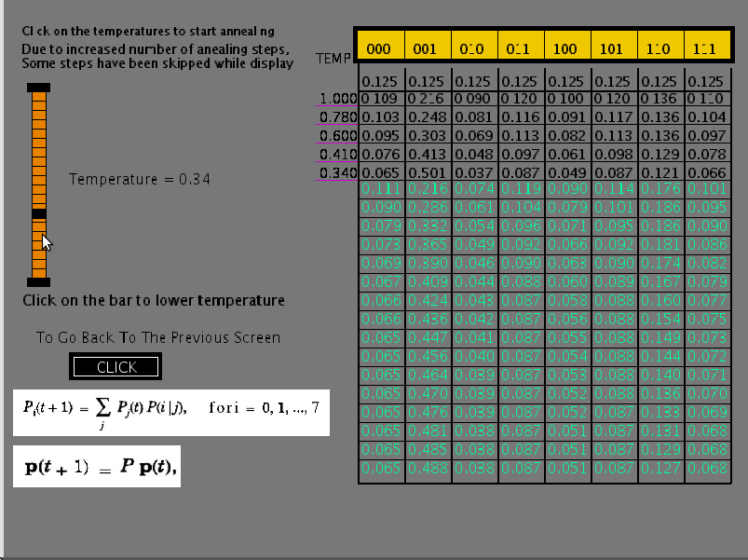Click the green 0.409 cell
748x560 pixels.
tap(428, 281)
